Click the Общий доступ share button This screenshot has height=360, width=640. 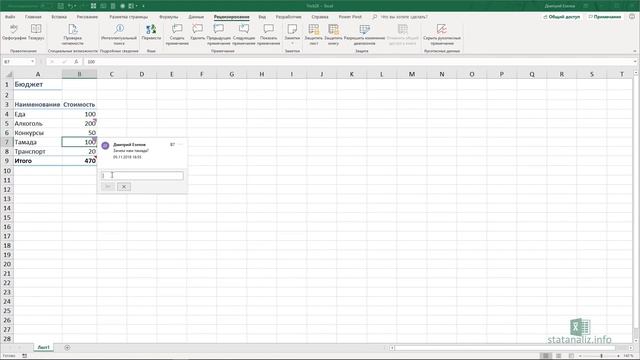[561, 17]
